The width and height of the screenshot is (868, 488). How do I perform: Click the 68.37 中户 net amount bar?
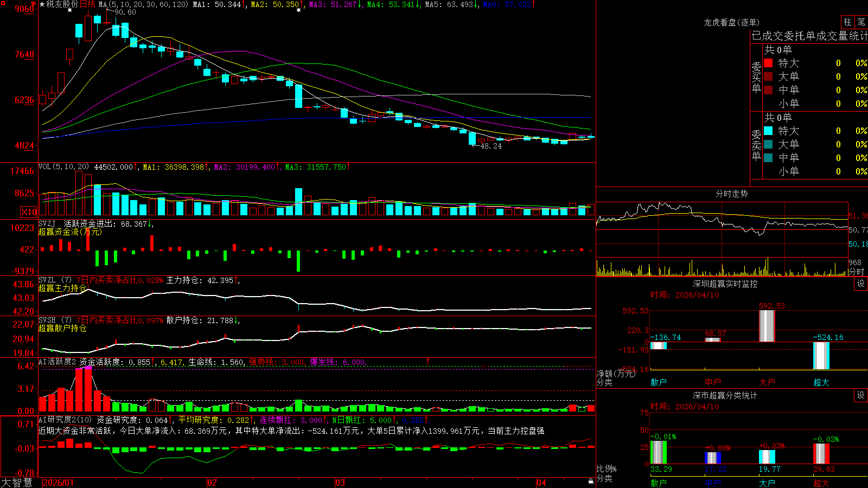tap(713, 339)
